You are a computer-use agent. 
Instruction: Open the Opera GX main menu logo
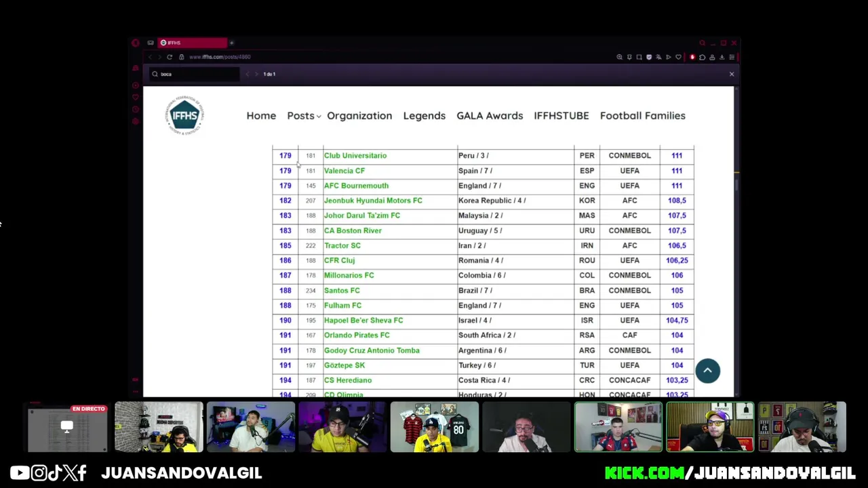click(x=136, y=43)
